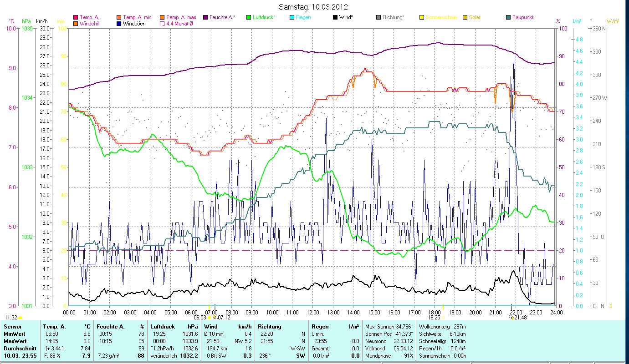Click the sunset icon at 18:25

tap(443, 317)
